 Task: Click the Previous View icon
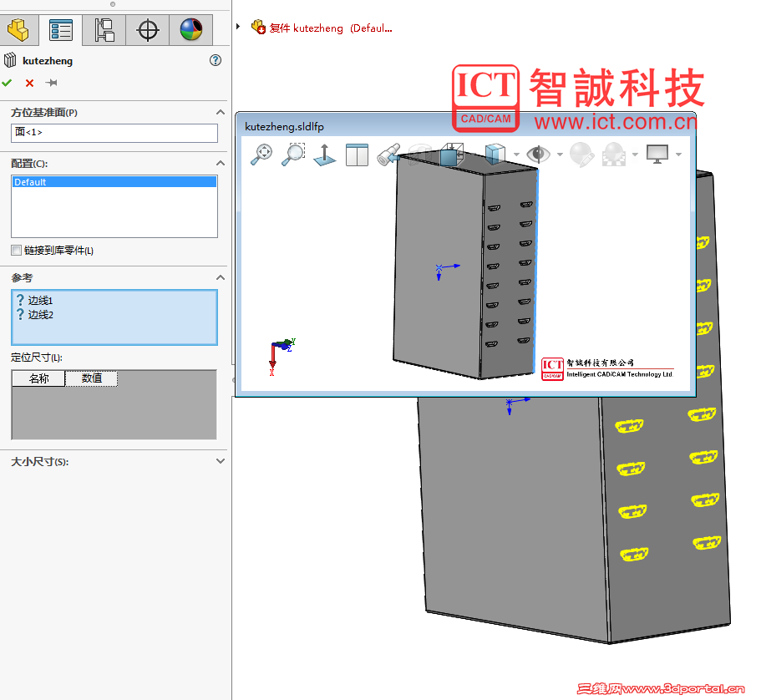point(388,155)
